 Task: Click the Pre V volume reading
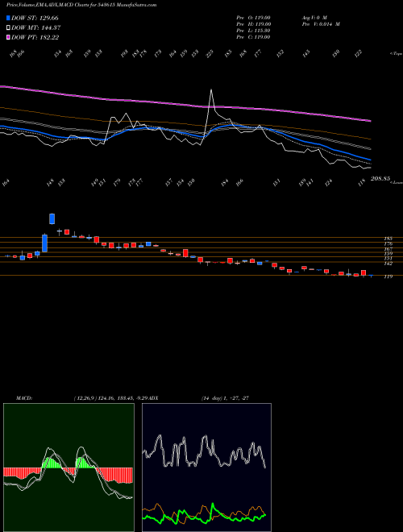click(x=321, y=24)
